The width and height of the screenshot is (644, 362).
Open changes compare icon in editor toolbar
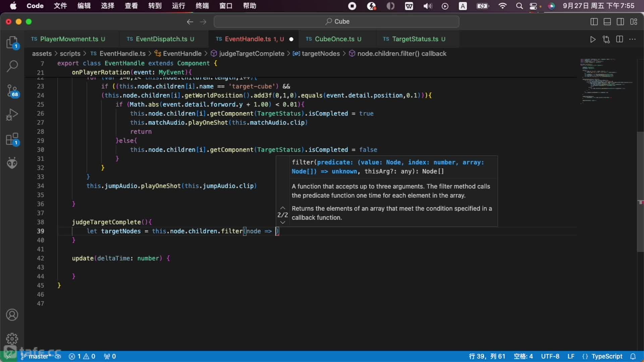[x=606, y=39]
